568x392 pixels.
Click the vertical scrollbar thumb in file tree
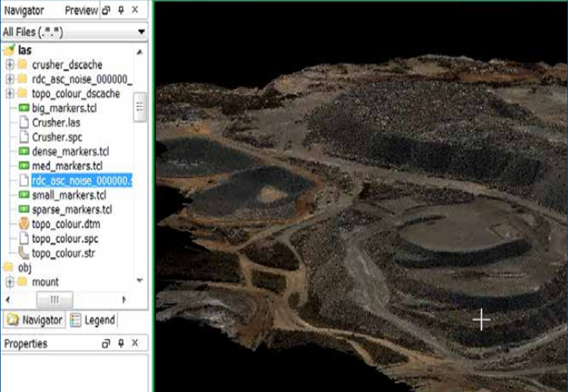(x=140, y=107)
